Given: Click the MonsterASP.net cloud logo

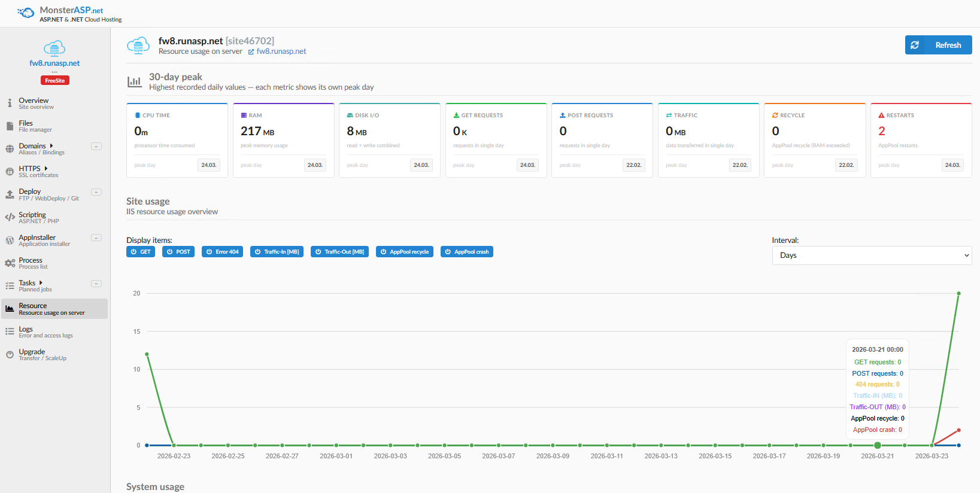Looking at the screenshot, I should click(26, 13).
